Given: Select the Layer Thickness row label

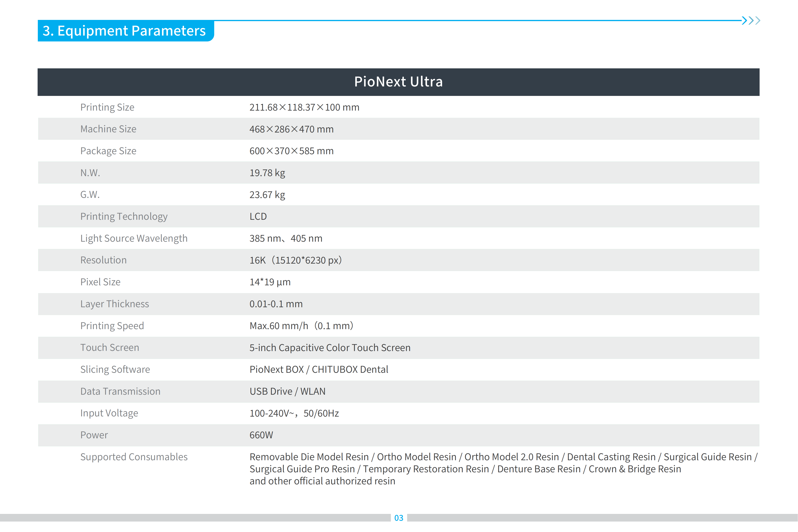Looking at the screenshot, I should [114, 304].
